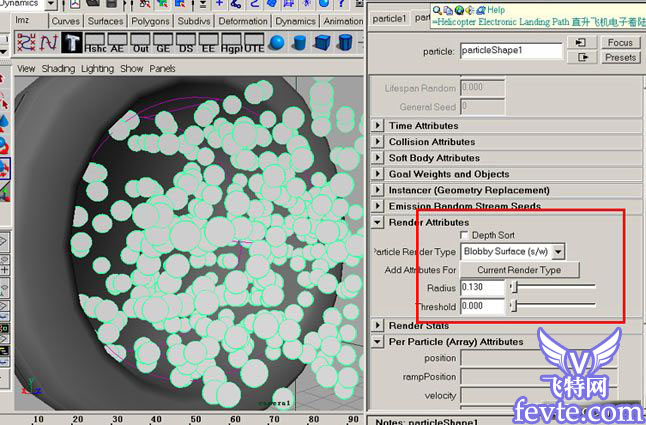
Task: Open the viewport View menu
Action: (26, 68)
